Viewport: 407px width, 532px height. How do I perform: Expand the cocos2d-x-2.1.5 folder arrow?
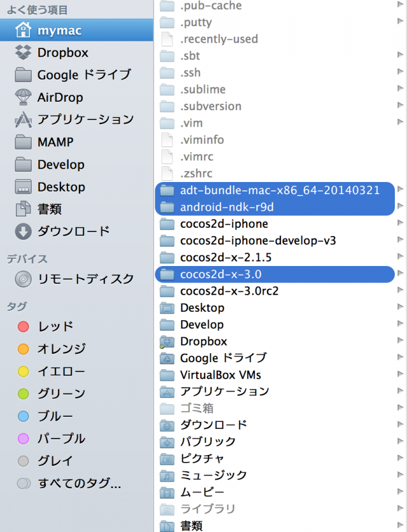[x=400, y=256]
